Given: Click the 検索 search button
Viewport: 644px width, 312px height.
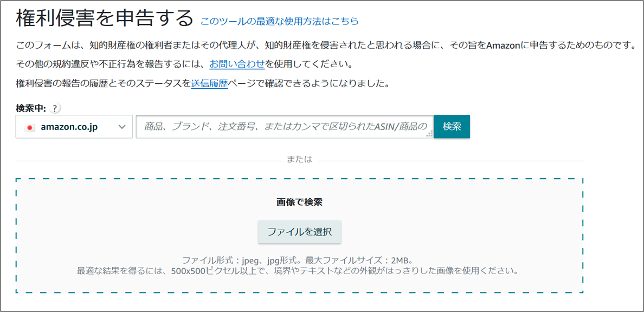Looking at the screenshot, I should [x=452, y=126].
